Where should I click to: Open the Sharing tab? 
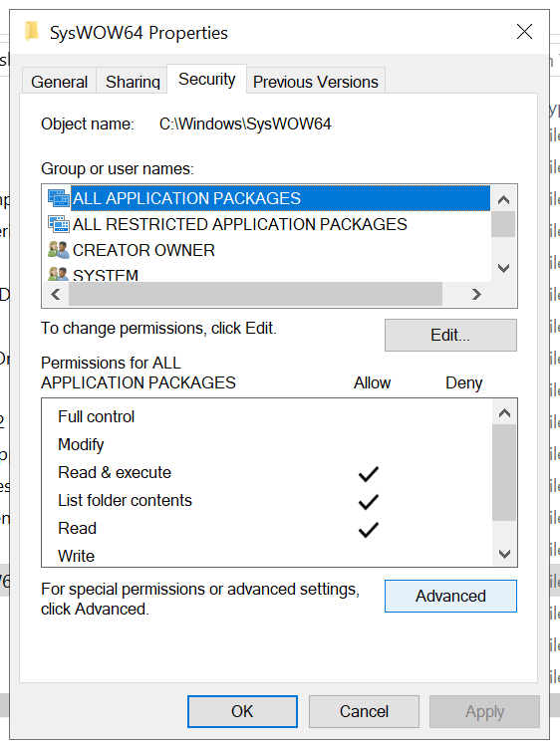point(133,82)
